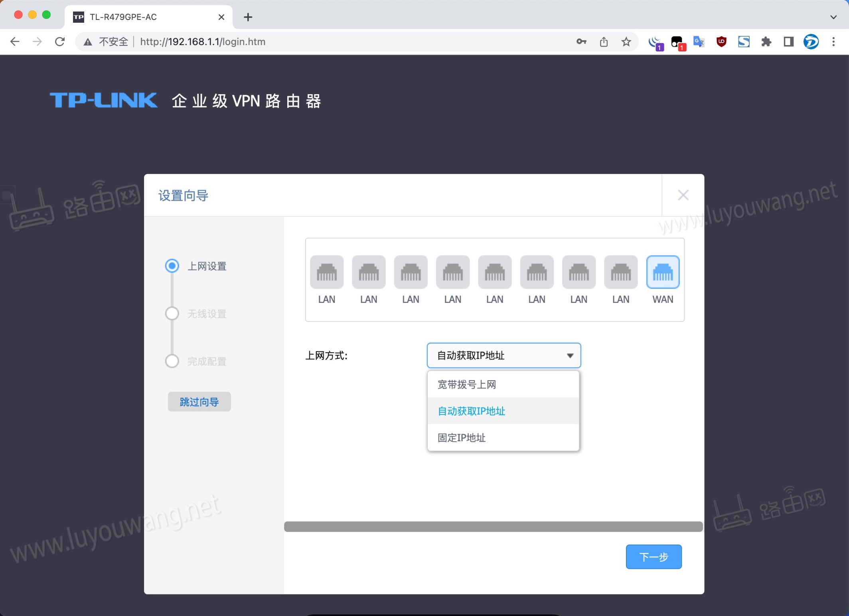Viewport: 849px width, 616px height.
Task: Click the share page icon
Action: (604, 41)
